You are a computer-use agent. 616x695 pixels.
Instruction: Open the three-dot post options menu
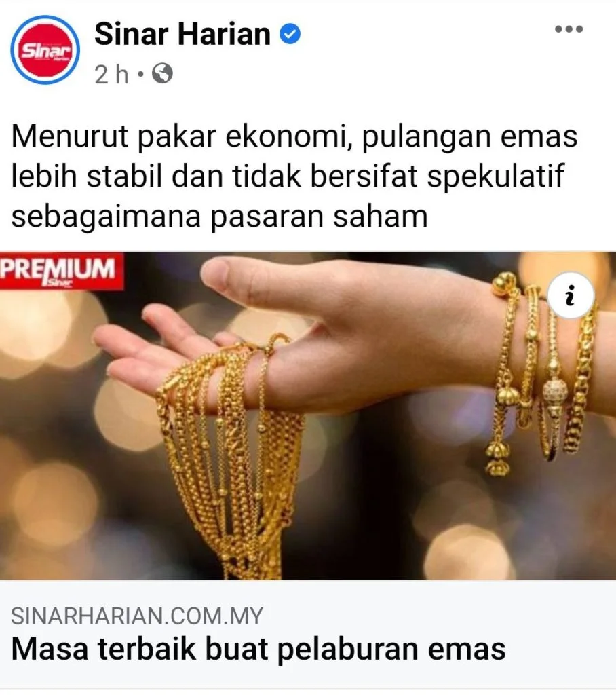(569, 29)
